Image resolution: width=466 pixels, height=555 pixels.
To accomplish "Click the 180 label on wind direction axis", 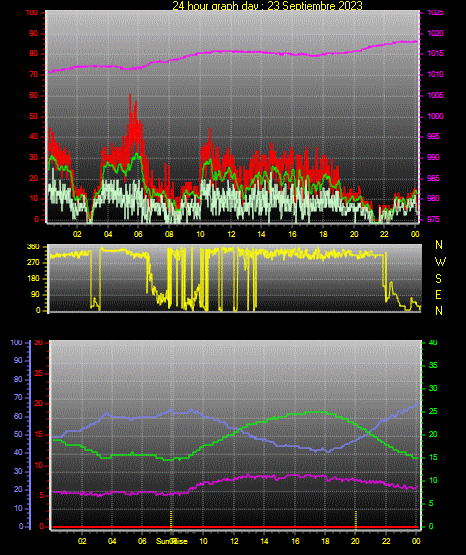I will point(33,279).
